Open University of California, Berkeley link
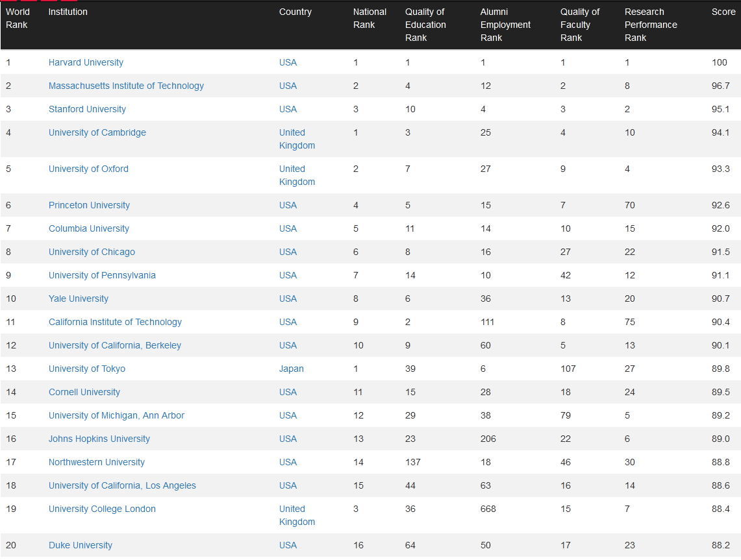This screenshot has height=560, width=741. (x=115, y=346)
